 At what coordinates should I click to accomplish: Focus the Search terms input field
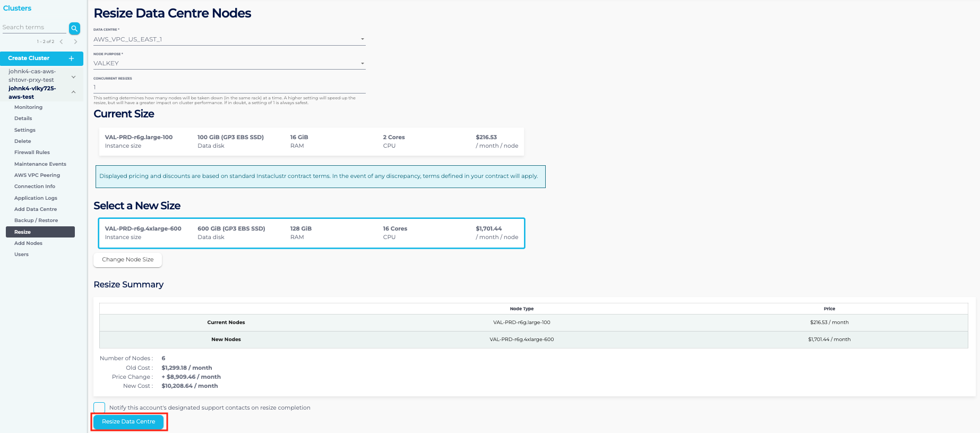34,28
